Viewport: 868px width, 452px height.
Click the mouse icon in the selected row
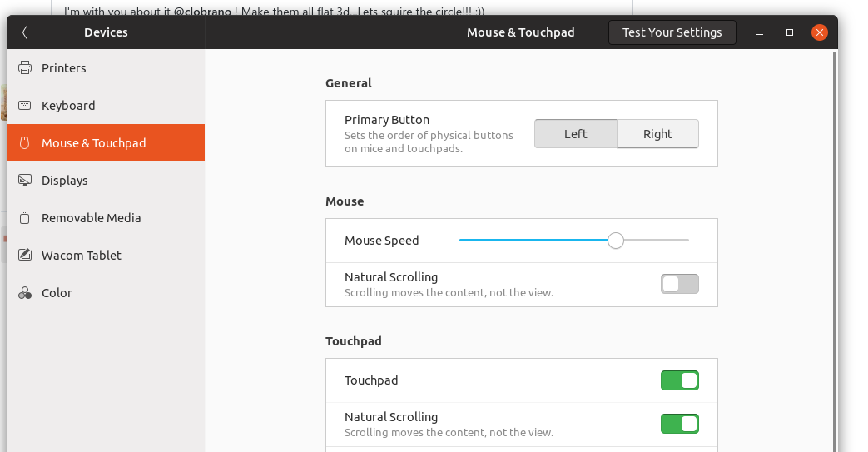(25, 143)
